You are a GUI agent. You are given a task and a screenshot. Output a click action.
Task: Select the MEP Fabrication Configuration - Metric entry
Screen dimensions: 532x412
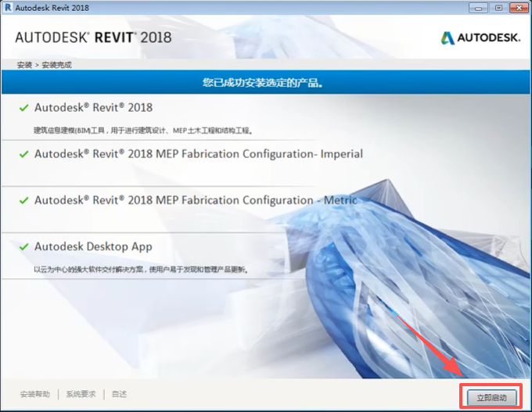195,200
